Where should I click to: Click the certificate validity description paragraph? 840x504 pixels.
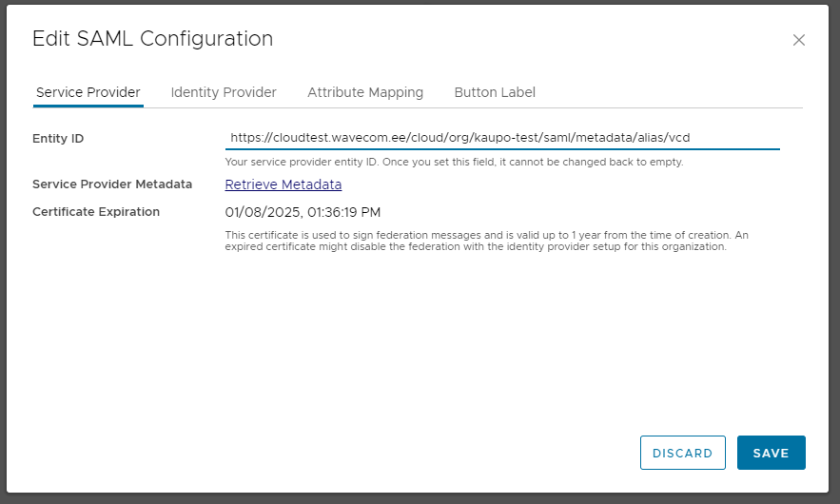(486, 241)
